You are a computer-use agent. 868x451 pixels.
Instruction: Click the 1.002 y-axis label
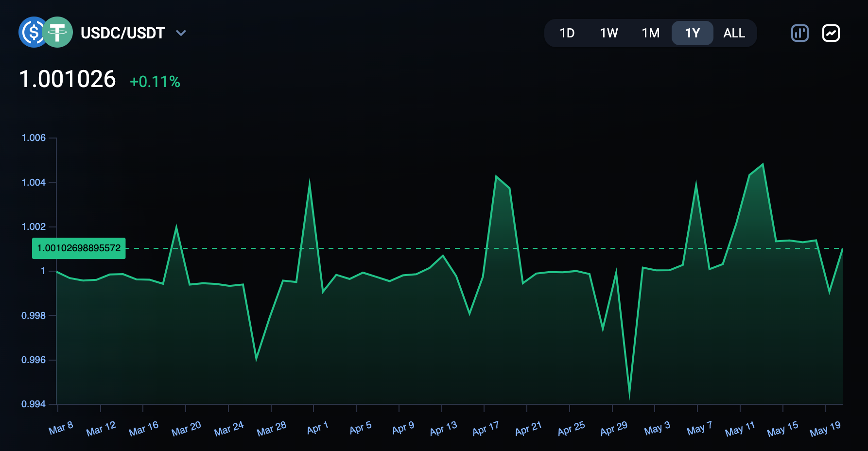(x=34, y=226)
